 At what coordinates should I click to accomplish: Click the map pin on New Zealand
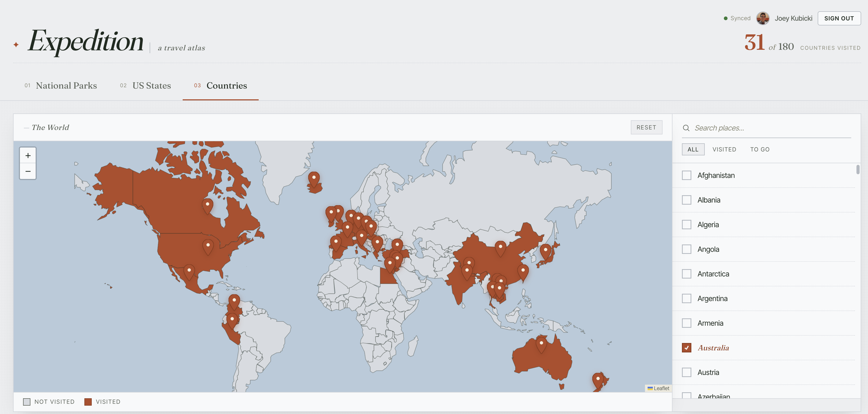[598, 381]
